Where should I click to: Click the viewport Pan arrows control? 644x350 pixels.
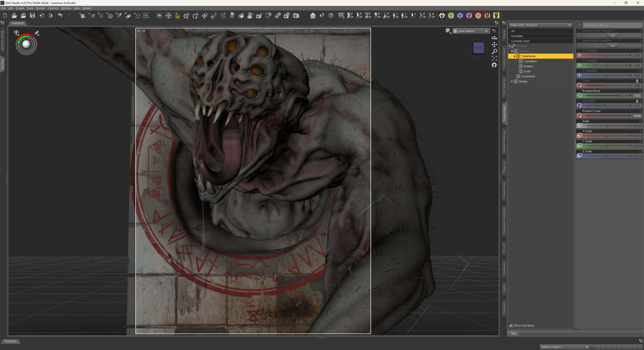pyautogui.click(x=494, y=45)
